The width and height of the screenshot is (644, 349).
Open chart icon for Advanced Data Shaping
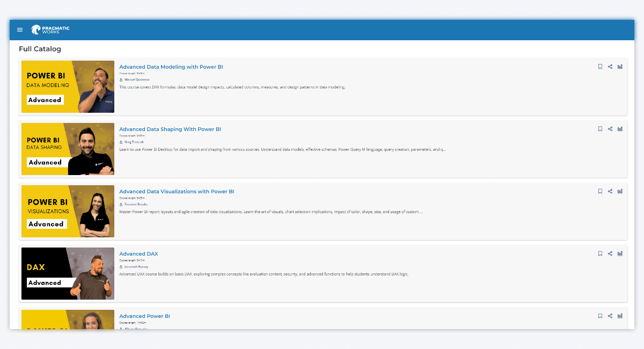coord(620,129)
